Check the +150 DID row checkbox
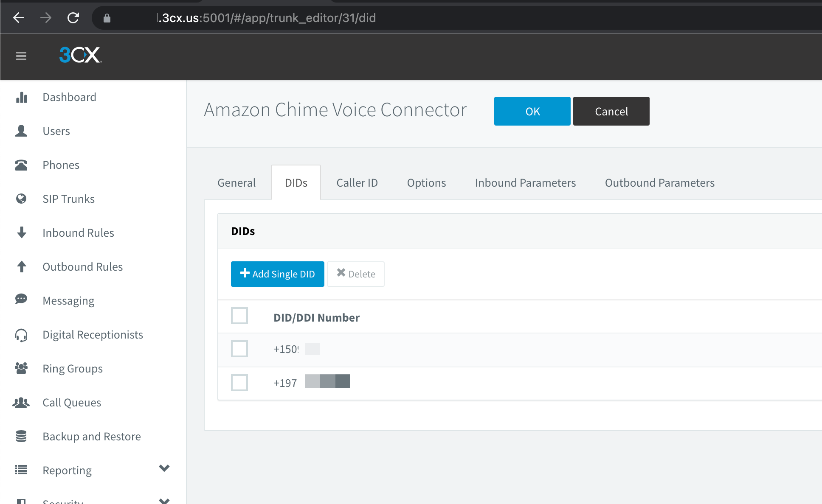The image size is (822, 504). [239, 349]
